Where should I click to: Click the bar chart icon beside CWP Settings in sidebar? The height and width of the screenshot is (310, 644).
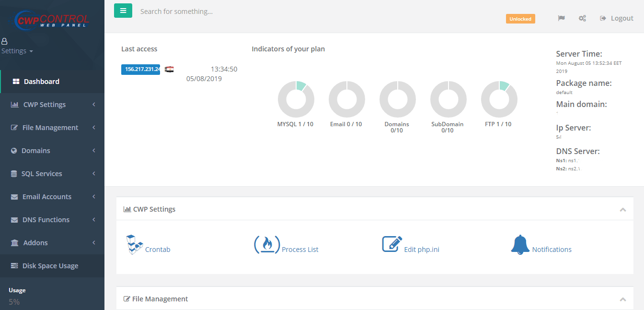[15, 105]
